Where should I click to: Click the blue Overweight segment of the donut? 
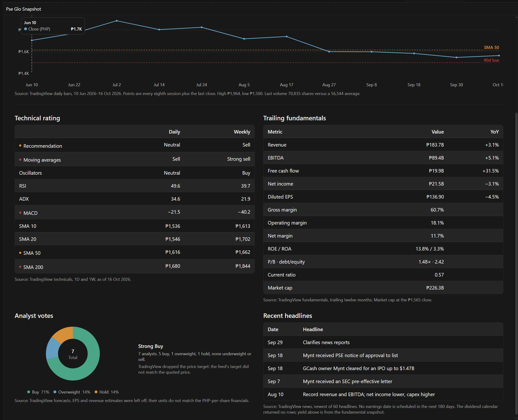pyautogui.click(x=52, y=348)
